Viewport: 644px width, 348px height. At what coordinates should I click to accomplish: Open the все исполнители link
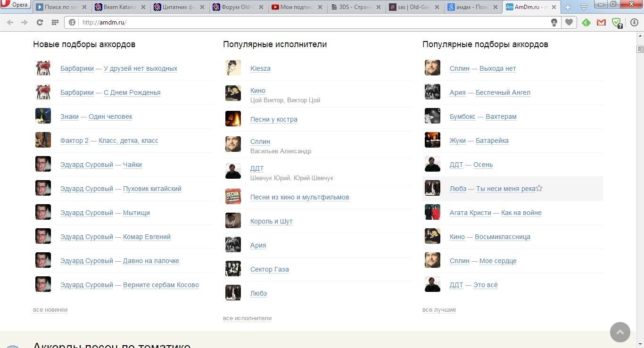pyautogui.click(x=247, y=318)
